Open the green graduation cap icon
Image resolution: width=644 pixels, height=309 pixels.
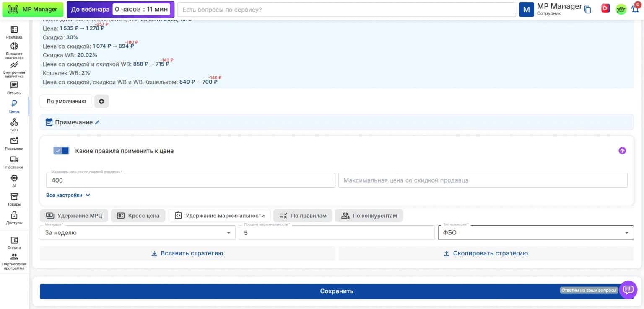(621, 9)
